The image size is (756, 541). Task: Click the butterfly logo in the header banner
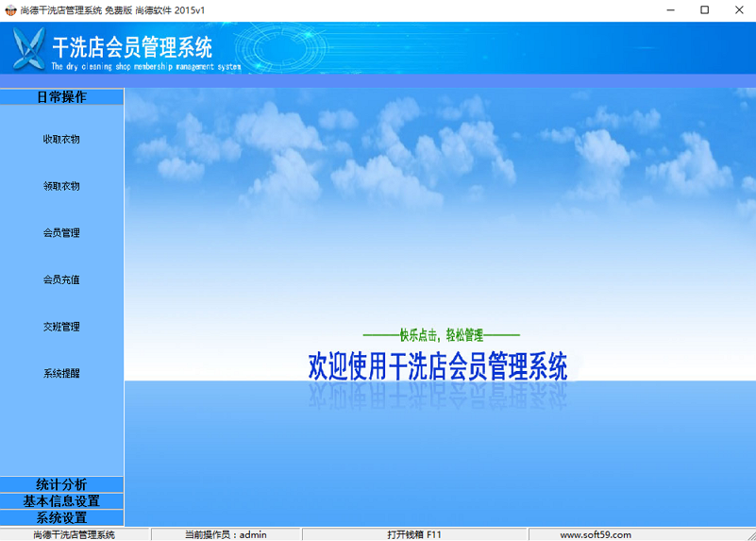[28, 48]
